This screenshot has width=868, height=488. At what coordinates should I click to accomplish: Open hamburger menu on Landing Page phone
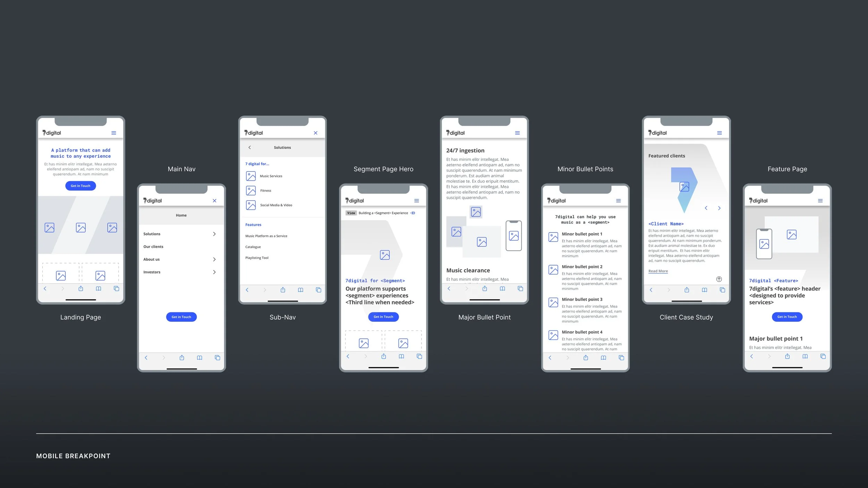[x=114, y=133]
